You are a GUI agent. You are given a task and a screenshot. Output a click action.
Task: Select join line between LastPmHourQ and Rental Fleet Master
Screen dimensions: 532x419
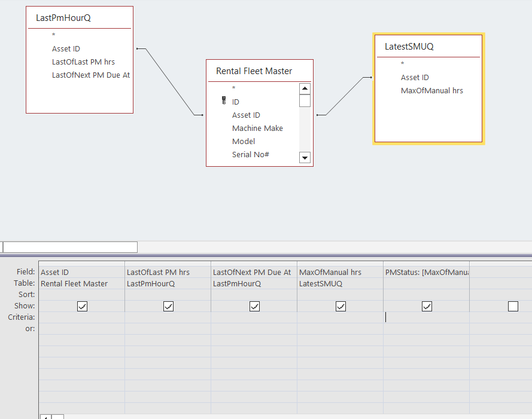(169, 82)
